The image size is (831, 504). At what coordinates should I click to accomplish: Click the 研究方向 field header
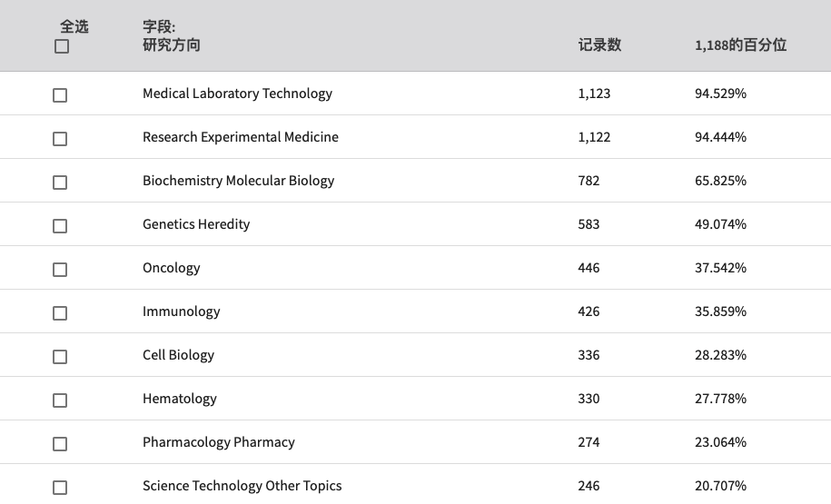click(x=171, y=44)
